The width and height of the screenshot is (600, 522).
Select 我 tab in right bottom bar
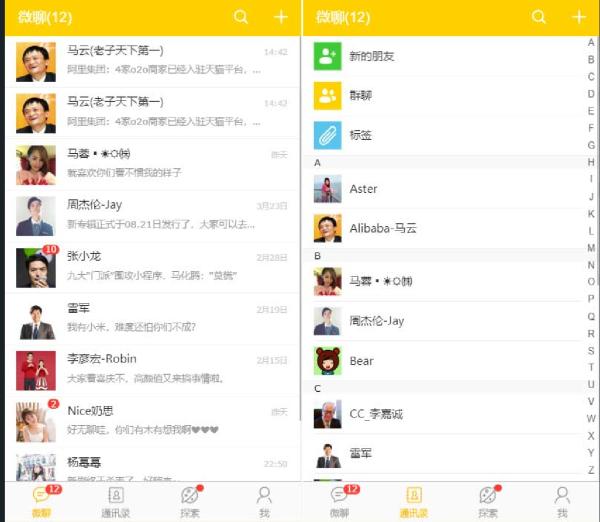point(562,501)
